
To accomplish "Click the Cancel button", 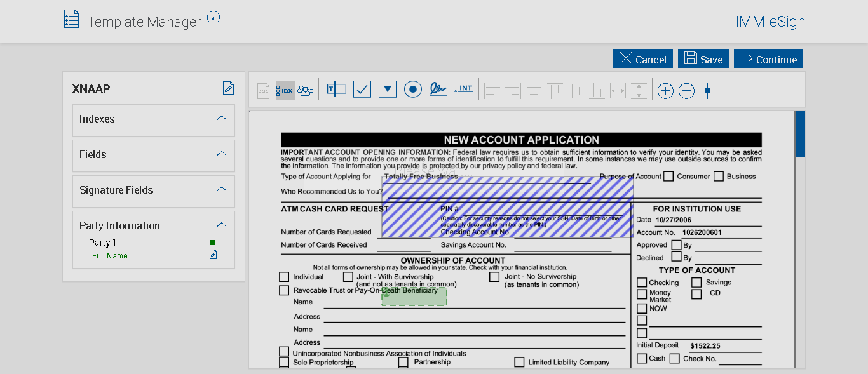I will pyautogui.click(x=642, y=59).
